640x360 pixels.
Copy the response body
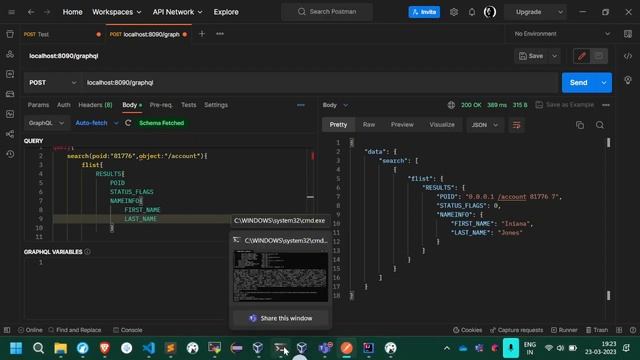point(580,125)
